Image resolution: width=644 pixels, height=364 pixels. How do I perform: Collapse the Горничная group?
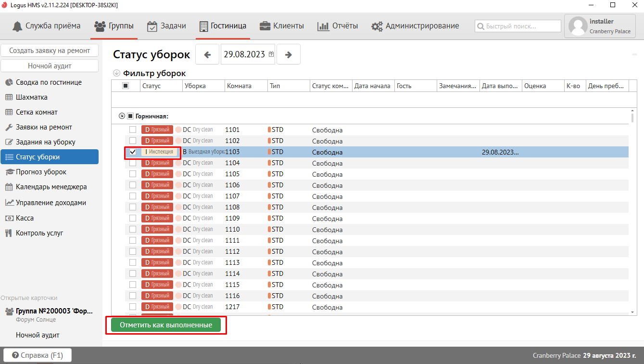(122, 116)
